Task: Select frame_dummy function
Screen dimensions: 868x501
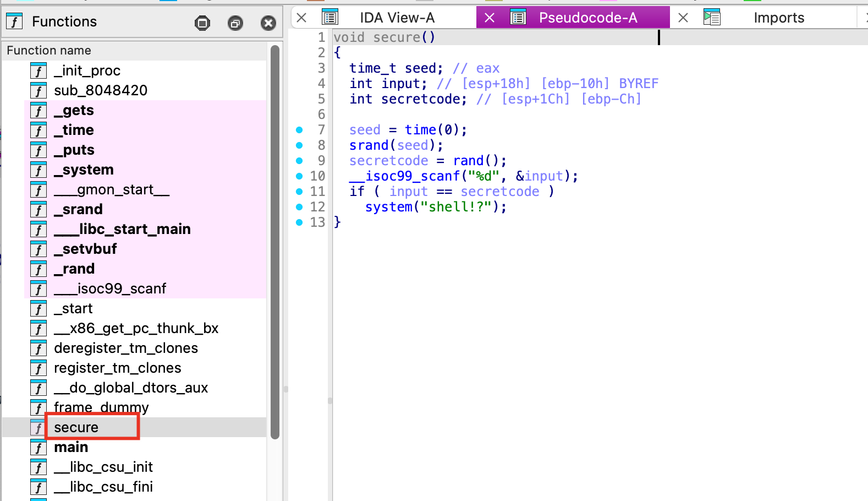Action: click(x=101, y=407)
